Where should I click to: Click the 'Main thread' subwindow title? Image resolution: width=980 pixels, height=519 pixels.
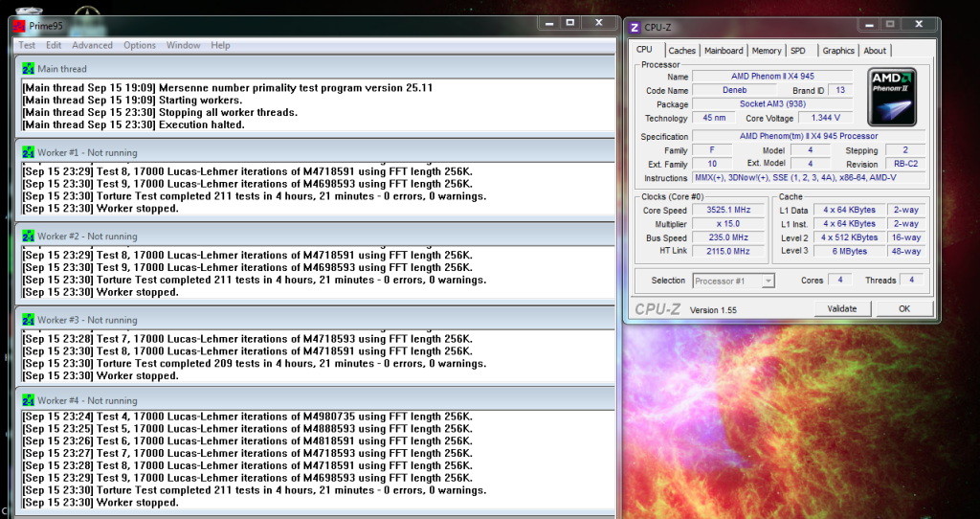pyautogui.click(x=62, y=69)
